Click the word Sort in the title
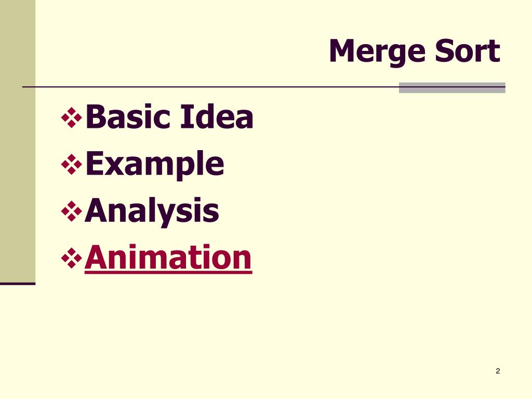Viewport: 532px width, 399px height. [468, 51]
